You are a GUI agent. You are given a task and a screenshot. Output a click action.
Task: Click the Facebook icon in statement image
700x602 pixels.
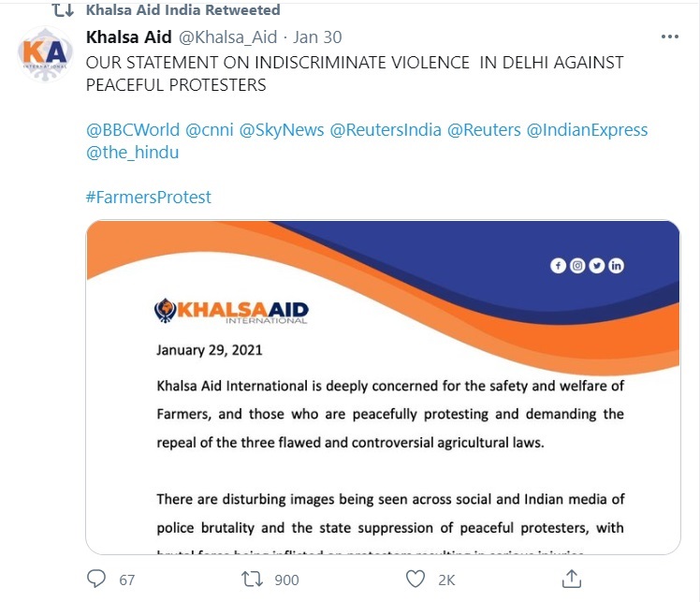559,266
